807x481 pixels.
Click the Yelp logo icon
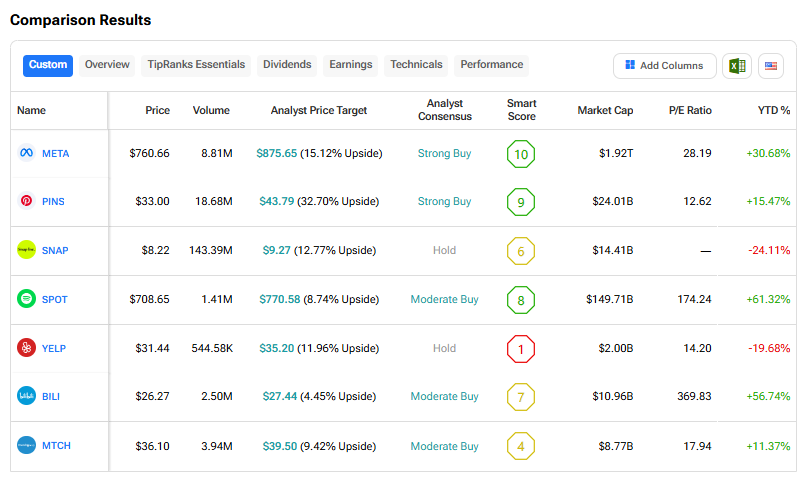tap(26, 348)
